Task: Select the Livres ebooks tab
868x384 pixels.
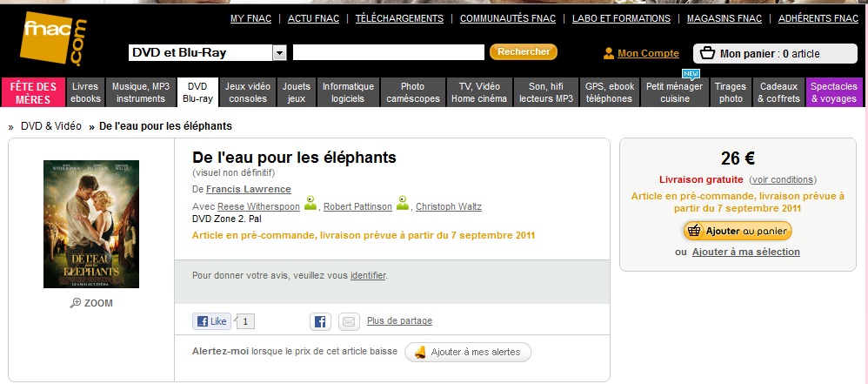Action: coord(85,92)
